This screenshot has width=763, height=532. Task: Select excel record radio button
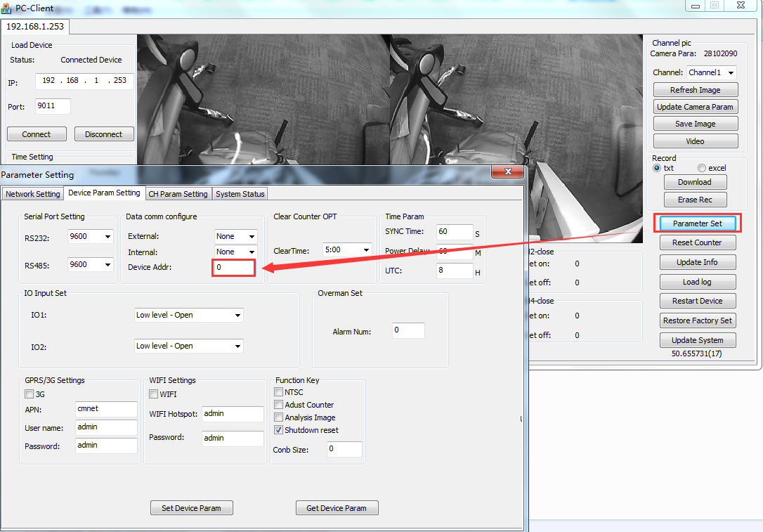pos(702,168)
